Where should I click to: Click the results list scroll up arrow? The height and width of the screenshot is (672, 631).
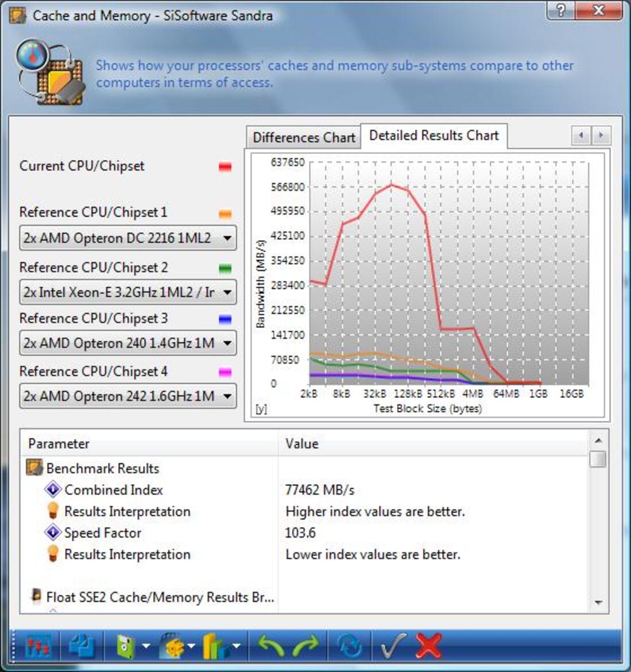pos(598,440)
